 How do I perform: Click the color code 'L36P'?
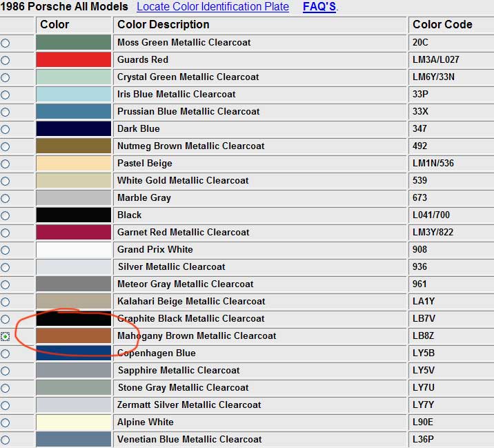[x=423, y=440]
